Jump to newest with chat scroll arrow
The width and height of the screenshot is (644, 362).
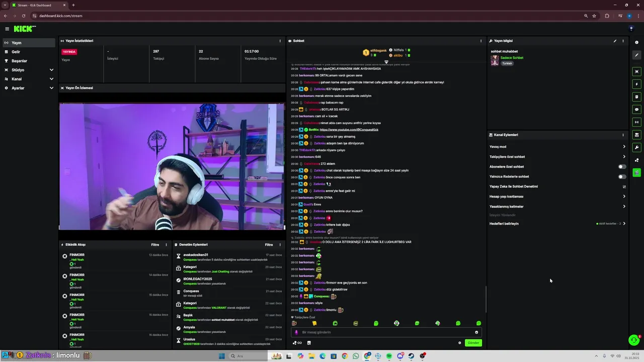point(386,62)
